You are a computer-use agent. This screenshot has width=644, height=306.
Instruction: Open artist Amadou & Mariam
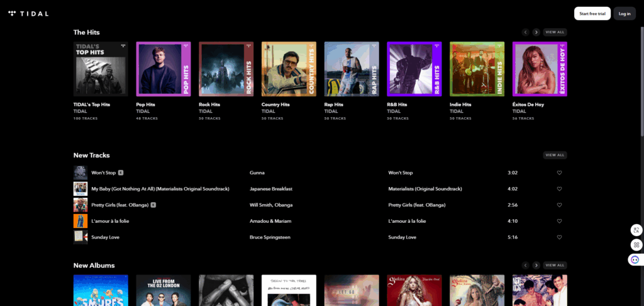point(270,221)
